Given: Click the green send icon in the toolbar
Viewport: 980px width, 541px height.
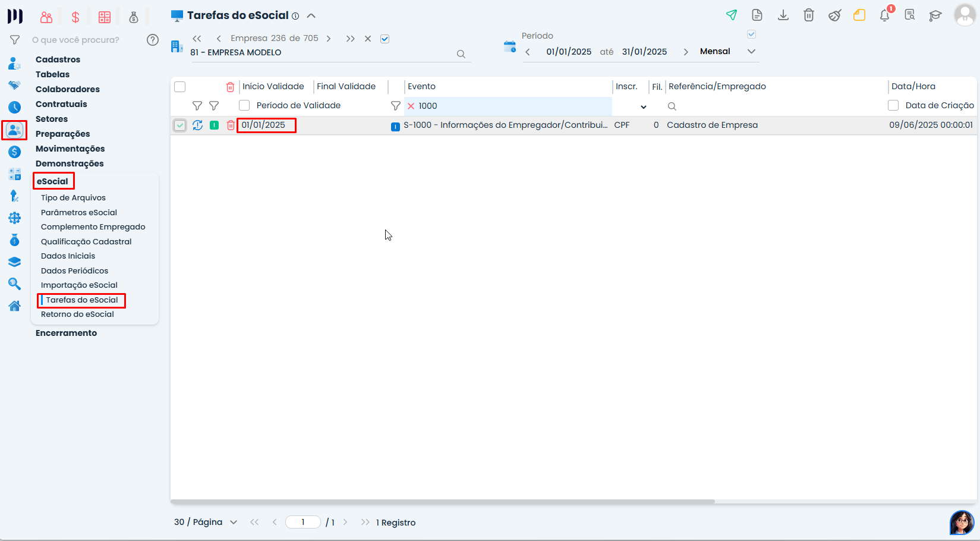Looking at the screenshot, I should point(732,14).
